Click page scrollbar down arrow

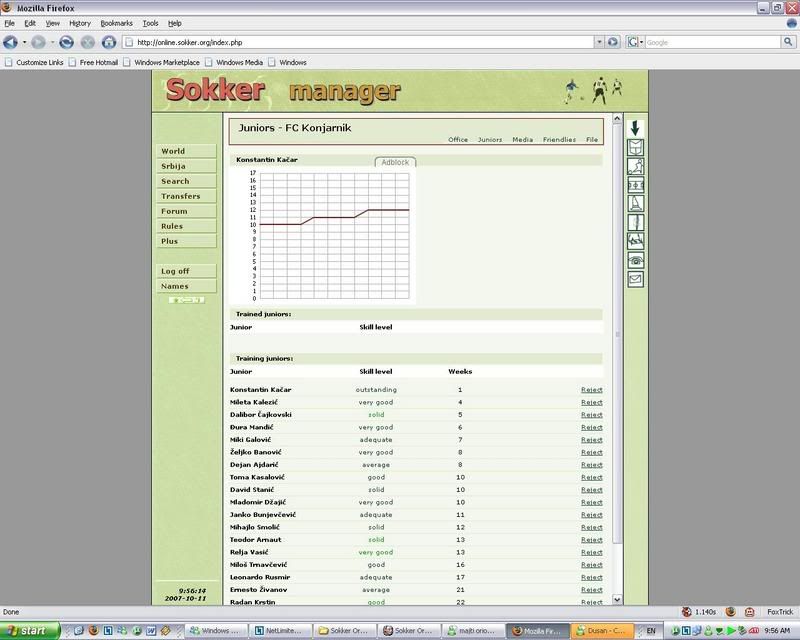click(x=617, y=600)
